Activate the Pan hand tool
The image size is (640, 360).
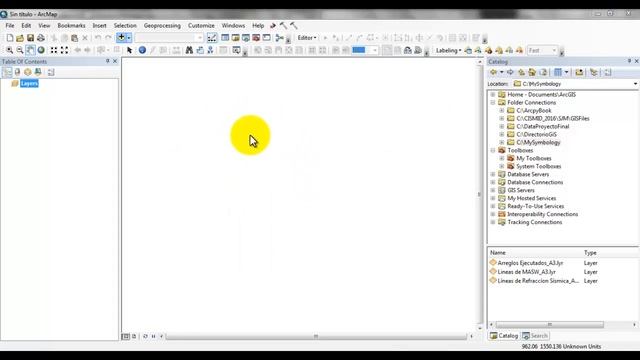coord(31,50)
